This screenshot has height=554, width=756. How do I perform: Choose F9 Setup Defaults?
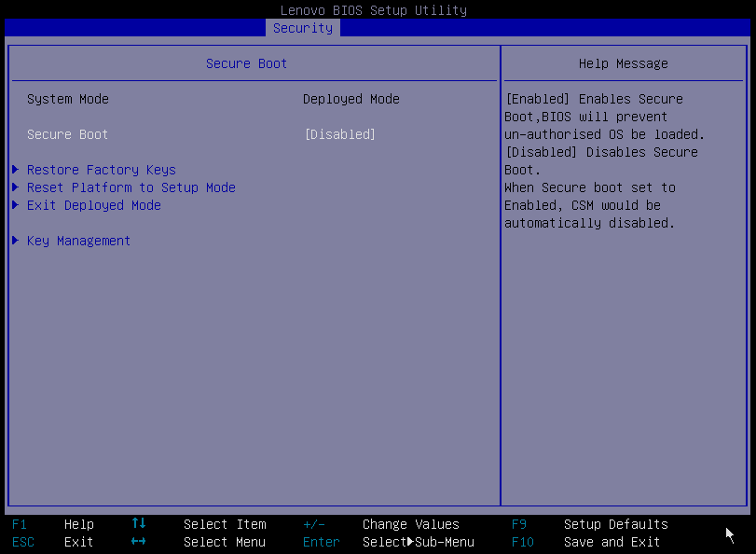615,524
